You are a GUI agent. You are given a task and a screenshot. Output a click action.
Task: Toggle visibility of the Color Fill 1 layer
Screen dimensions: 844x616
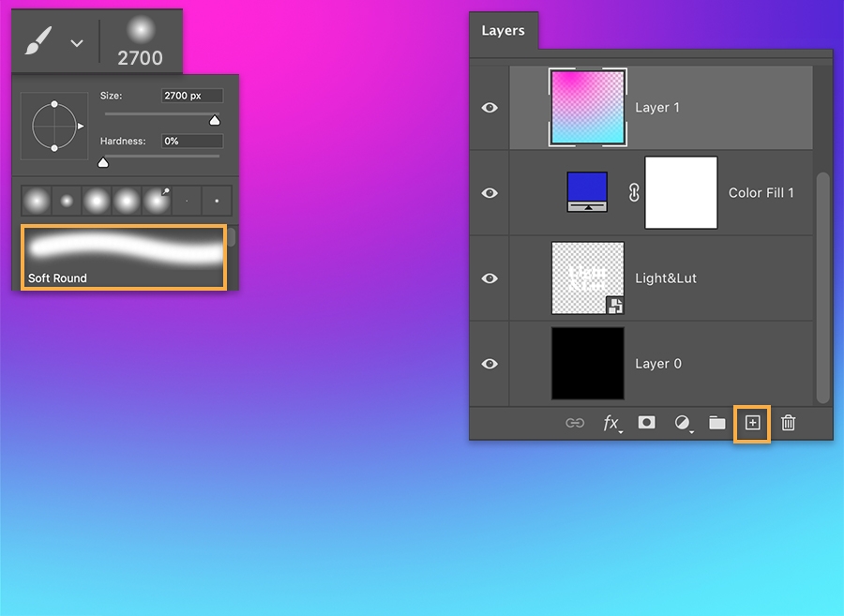[x=489, y=192]
